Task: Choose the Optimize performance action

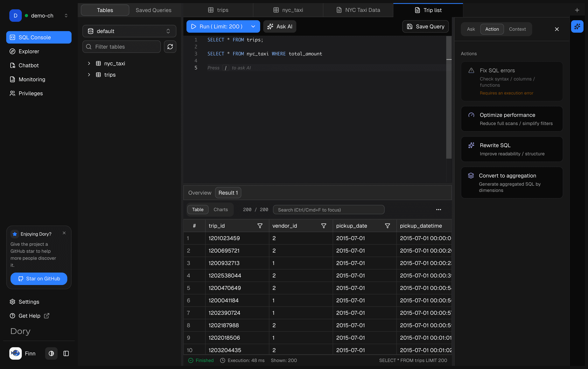Action: [512, 119]
